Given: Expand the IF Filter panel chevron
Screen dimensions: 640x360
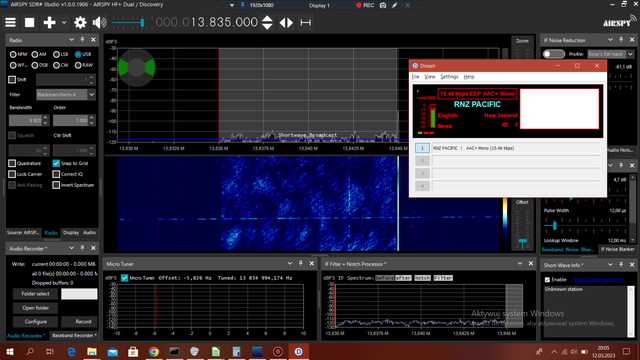Looking at the screenshot, I should [x=520, y=263].
